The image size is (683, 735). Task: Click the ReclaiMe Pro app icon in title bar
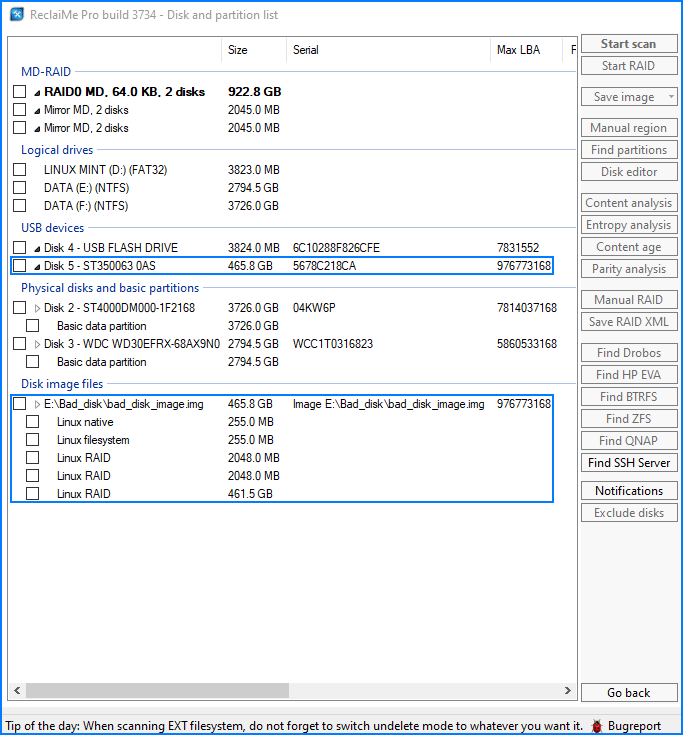[17, 15]
